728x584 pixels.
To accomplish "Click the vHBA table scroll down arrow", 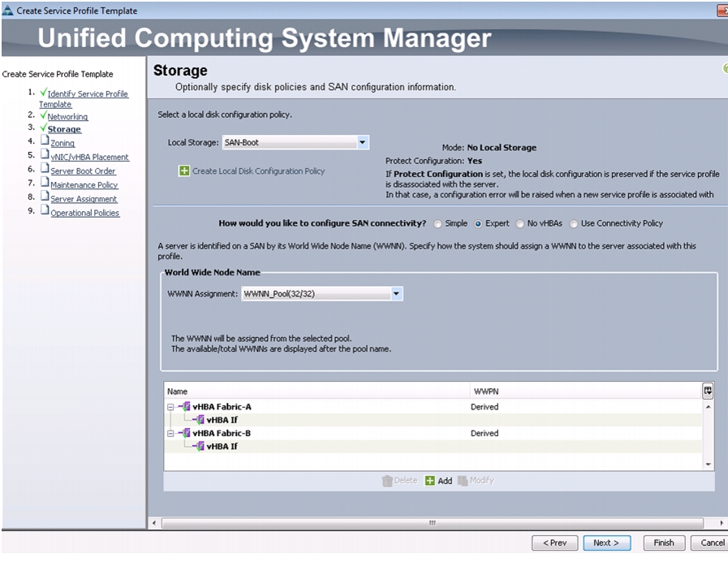I will coord(708,464).
